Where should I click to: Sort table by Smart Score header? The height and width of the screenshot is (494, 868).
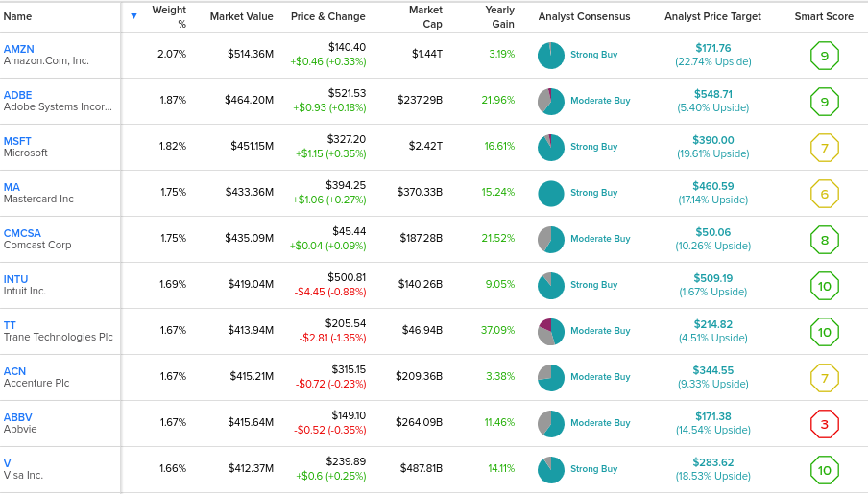824,16
